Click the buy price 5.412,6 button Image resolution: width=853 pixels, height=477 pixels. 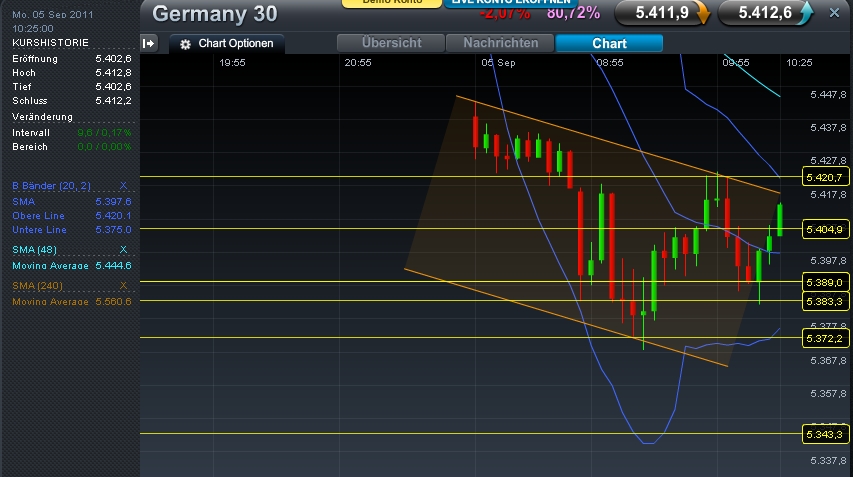(765, 13)
